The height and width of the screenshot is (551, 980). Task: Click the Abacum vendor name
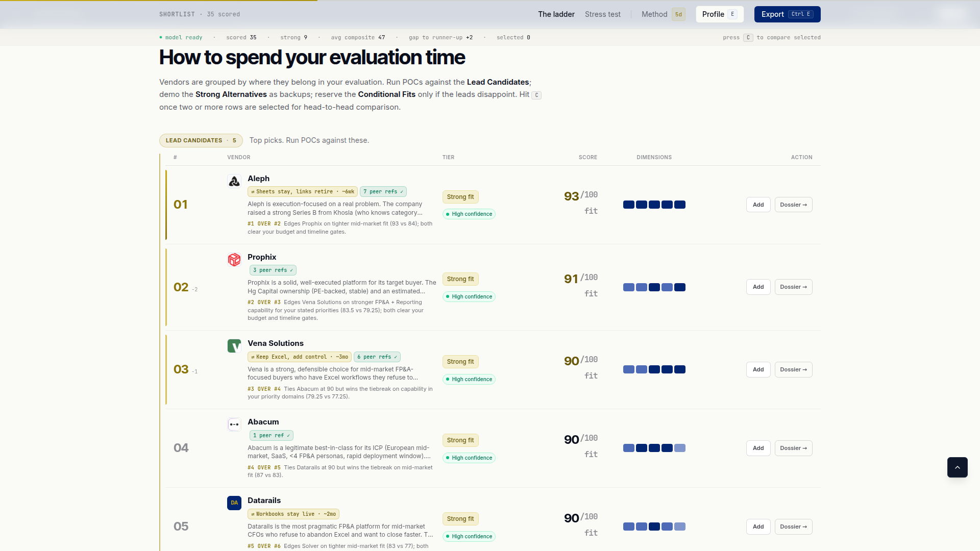263,422
